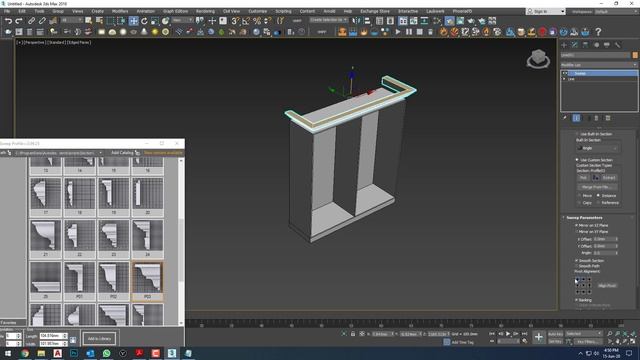The image size is (640, 360).
Task: Open the Modifiers menu
Action: [120, 11]
